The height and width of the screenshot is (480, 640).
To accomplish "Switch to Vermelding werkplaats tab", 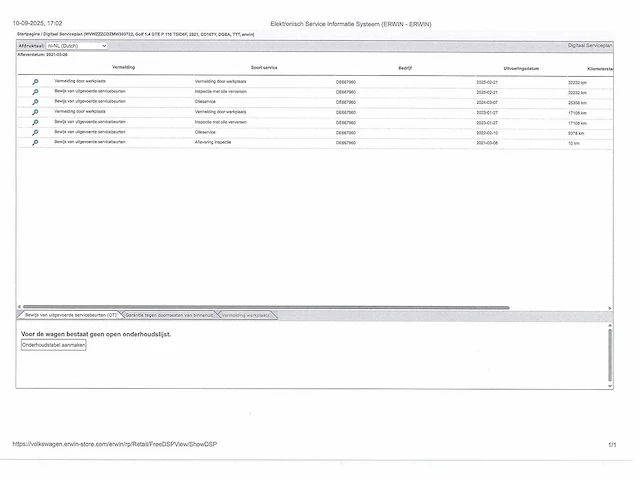I will pyautogui.click(x=246, y=315).
